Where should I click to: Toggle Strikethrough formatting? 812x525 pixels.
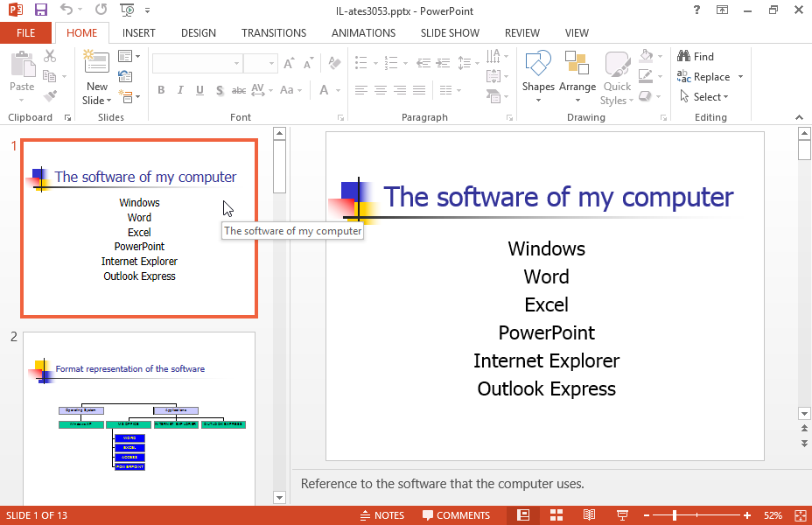(x=239, y=90)
